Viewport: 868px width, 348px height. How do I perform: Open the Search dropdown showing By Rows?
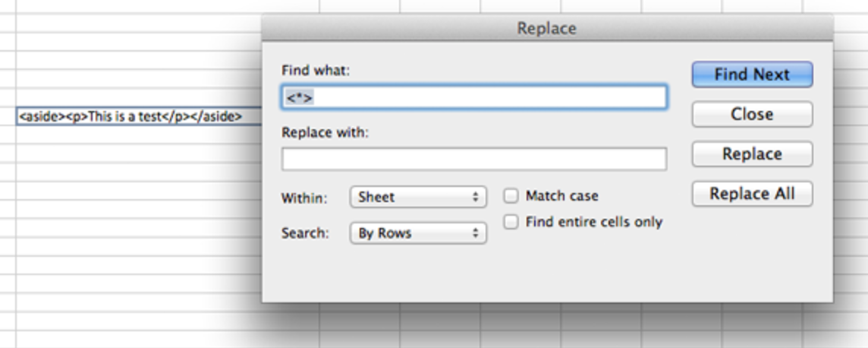(419, 233)
